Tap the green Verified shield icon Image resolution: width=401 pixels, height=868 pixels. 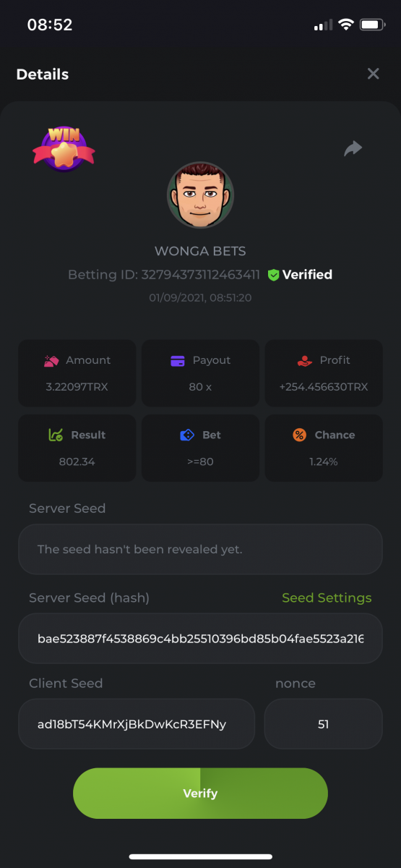pos(273,275)
